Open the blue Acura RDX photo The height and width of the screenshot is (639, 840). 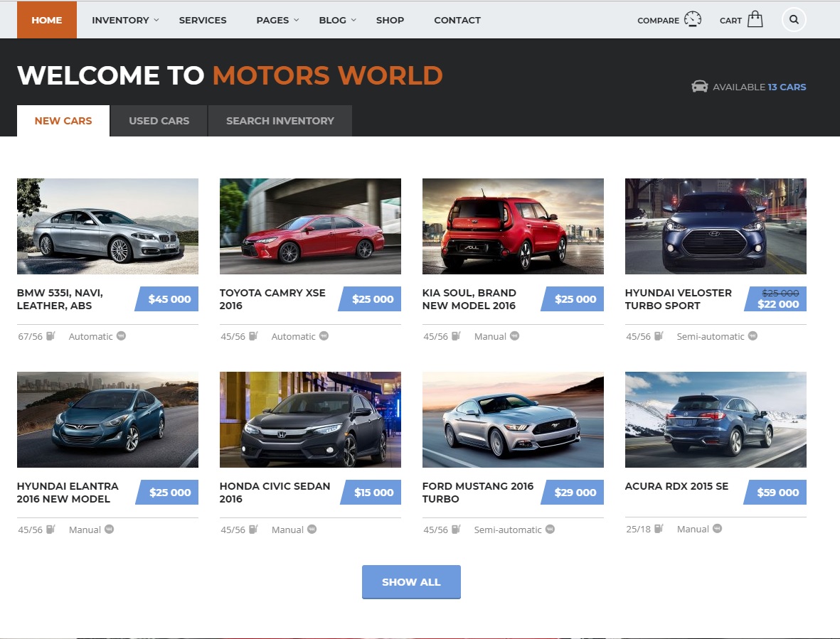pyautogui.click(x=716, y=419)
